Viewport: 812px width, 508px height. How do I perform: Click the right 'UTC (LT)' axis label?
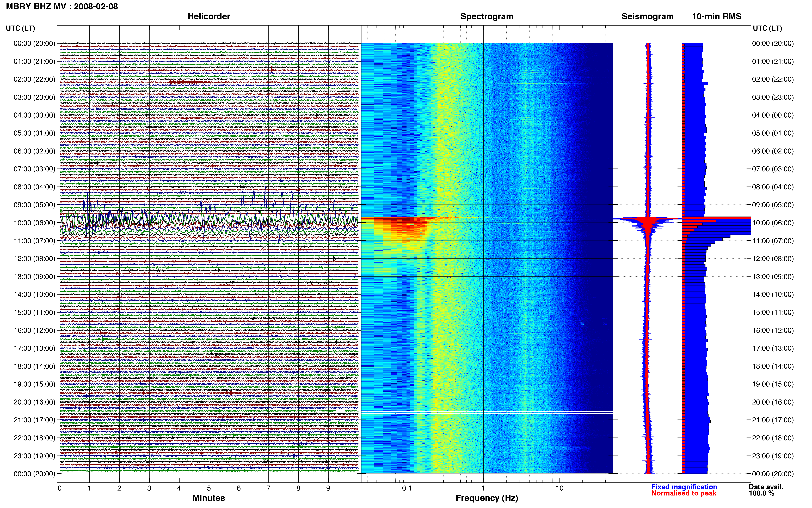pyautogui.click(x=767, y=28)
